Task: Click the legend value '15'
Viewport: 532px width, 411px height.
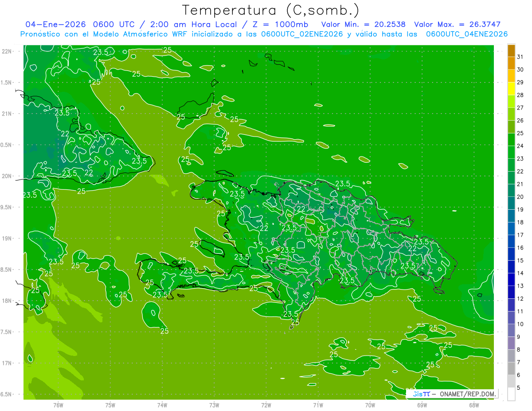Action: click(520, 261)
